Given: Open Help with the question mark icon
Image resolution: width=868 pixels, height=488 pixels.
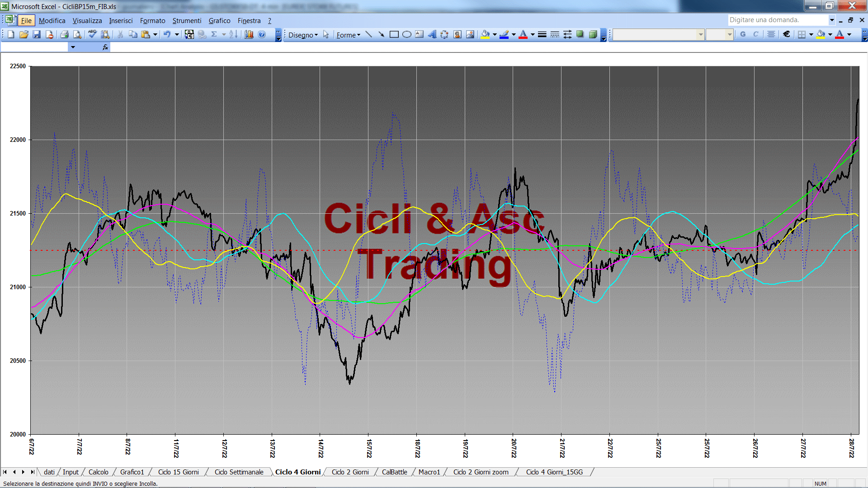Looking at the screenshot, I should tap(262, 35).
